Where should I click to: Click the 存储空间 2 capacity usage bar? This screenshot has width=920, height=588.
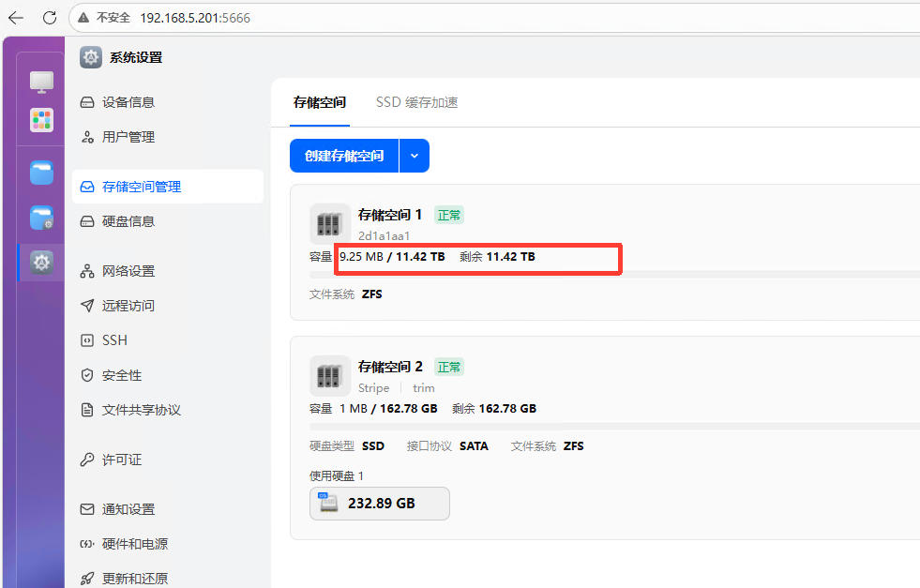point(614,427)
